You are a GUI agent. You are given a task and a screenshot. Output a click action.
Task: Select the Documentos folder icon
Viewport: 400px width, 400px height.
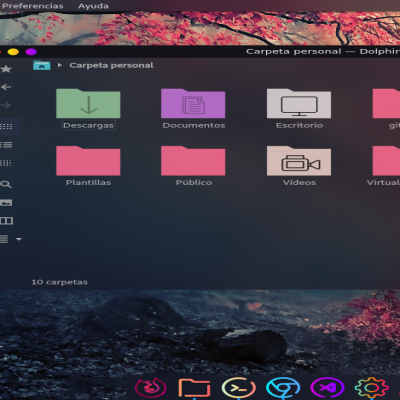tap(193, 103)
